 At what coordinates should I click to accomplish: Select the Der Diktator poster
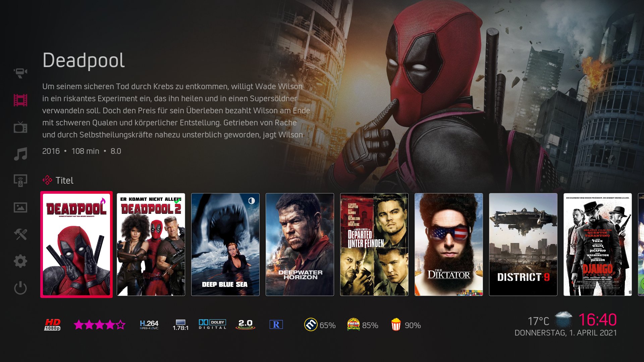(449, 245)
